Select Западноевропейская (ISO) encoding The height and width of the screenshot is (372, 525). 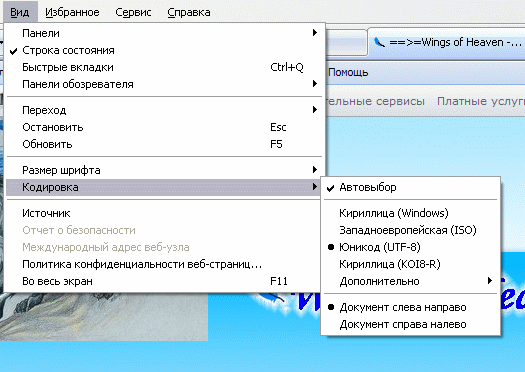coord(410,230)
